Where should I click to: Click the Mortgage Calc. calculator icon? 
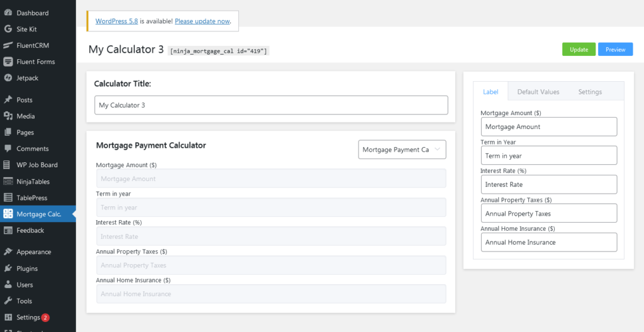pyautogui.click(x=8, y=214)
